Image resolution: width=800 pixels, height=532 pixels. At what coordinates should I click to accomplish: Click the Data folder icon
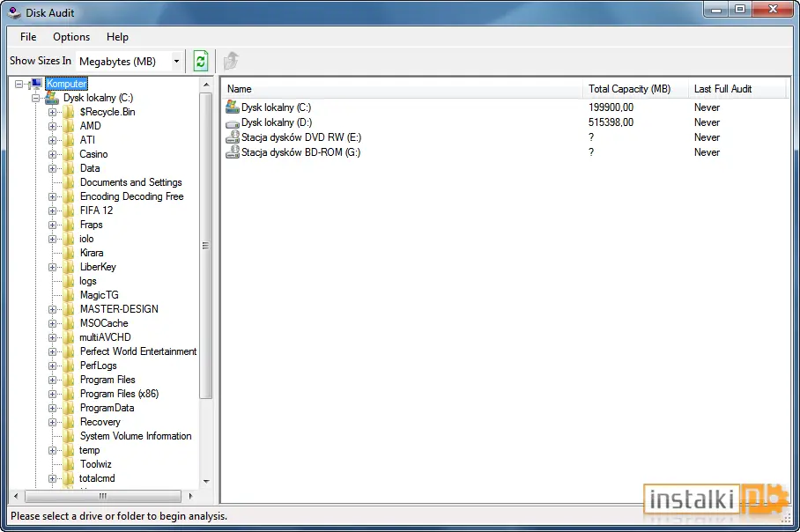coord(69,168)
